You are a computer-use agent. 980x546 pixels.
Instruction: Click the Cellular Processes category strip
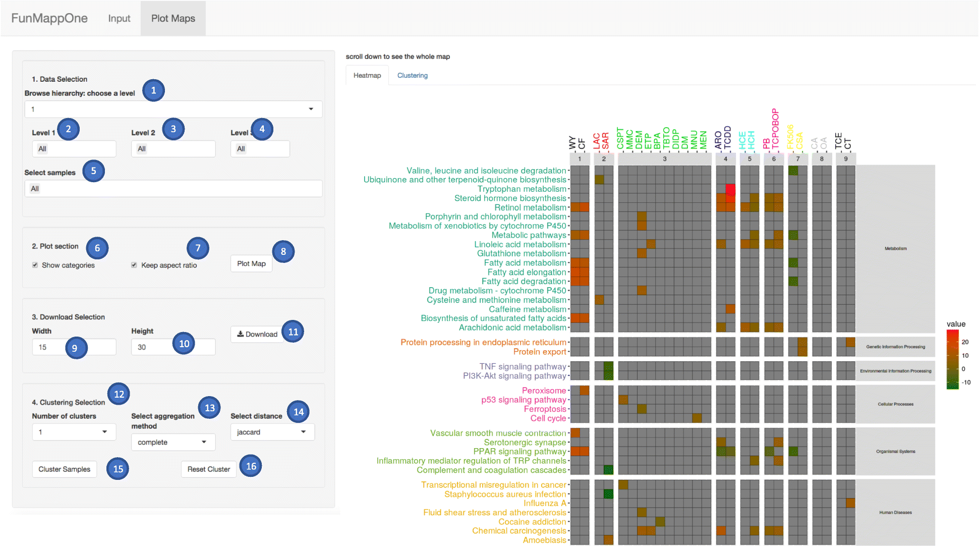click(895, 404)
